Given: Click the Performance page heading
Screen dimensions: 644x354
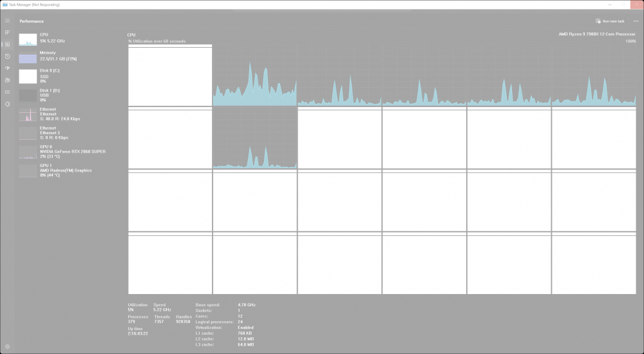Looking at the screenshot, I should click(x=32, y=21).
